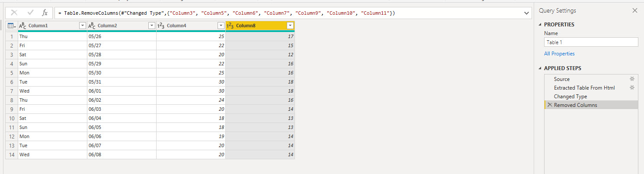
Task: Edit the query Name field Table 1
Action: (x=591, y=42)
